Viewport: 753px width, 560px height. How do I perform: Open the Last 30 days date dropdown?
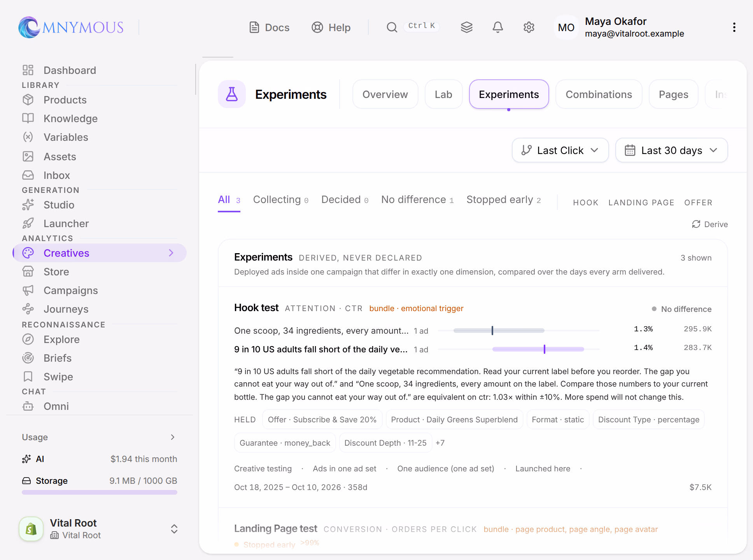672,150
